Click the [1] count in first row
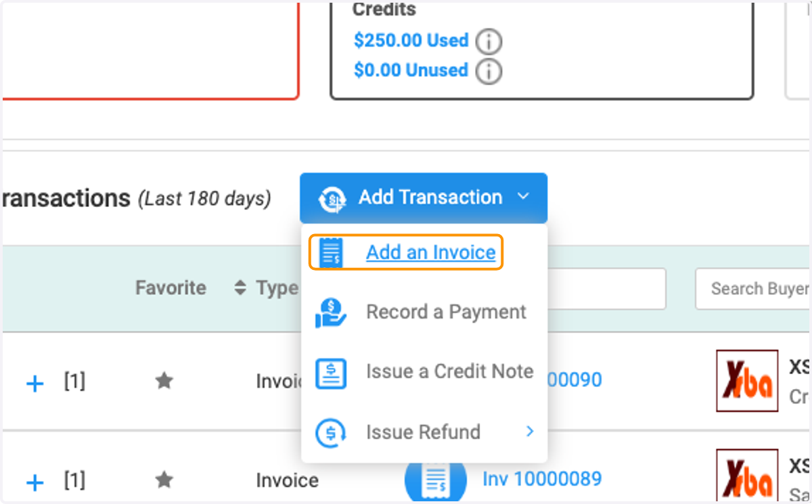Viewport: 812px width, 504px height. click(x=74, y=382)
